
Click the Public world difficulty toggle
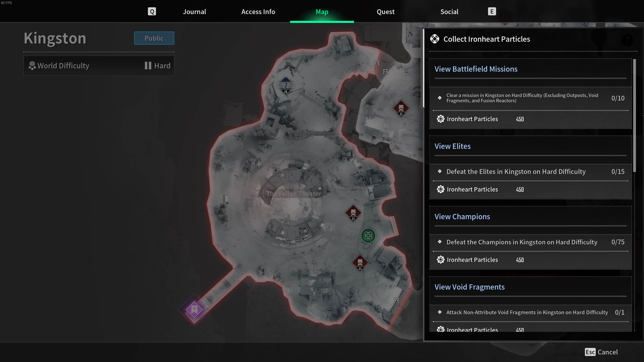[x=153, y=38]
